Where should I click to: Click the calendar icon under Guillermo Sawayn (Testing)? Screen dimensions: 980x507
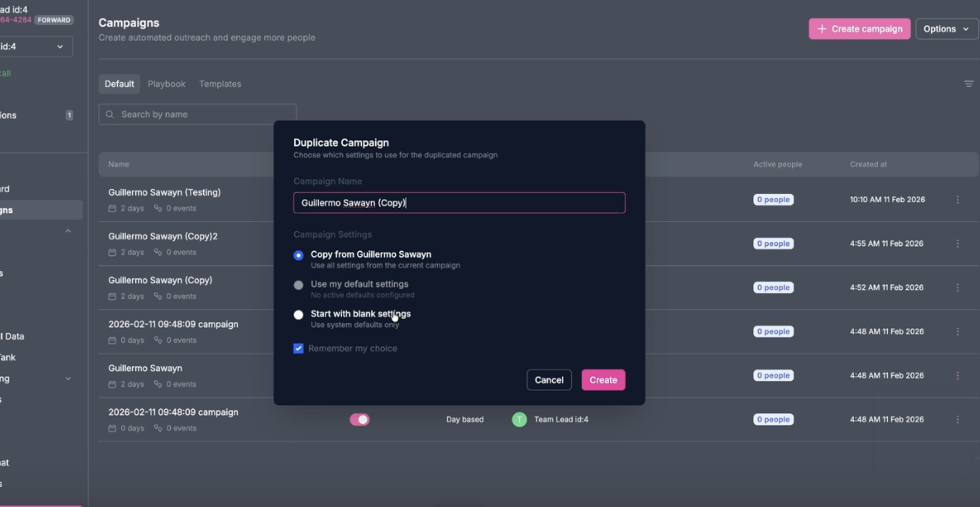pos(112,208)
